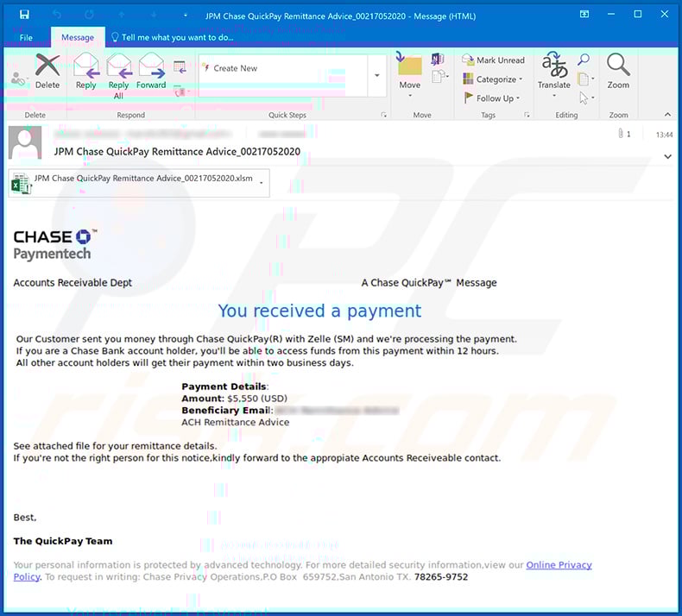Click 'See attached file for your remittance details'

(x=115, y=446)
